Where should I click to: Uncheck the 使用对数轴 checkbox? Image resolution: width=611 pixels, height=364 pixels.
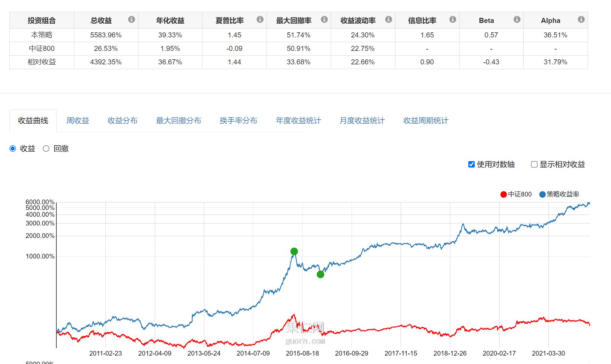[472, 164]
